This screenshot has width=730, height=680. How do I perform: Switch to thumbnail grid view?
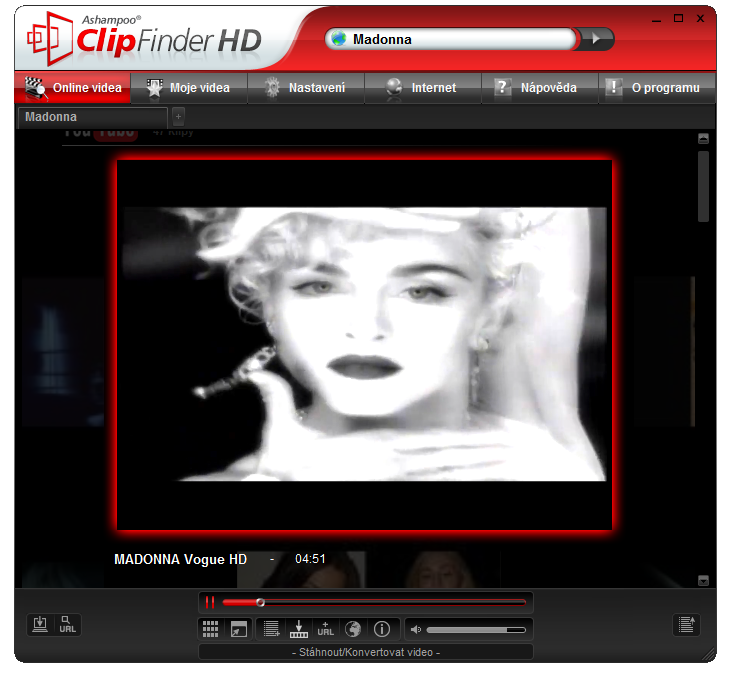210,629
